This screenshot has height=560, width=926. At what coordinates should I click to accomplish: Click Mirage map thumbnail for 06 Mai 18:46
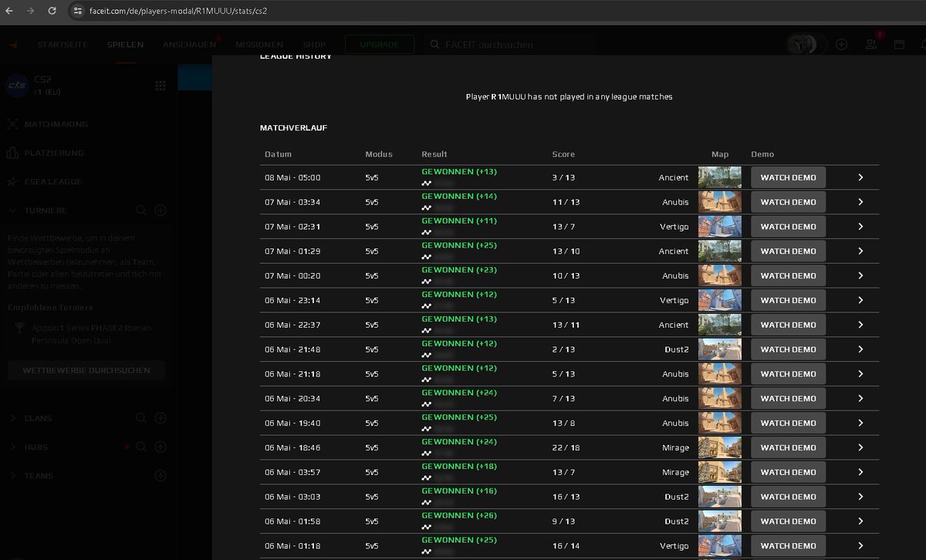tap(720, 447)
